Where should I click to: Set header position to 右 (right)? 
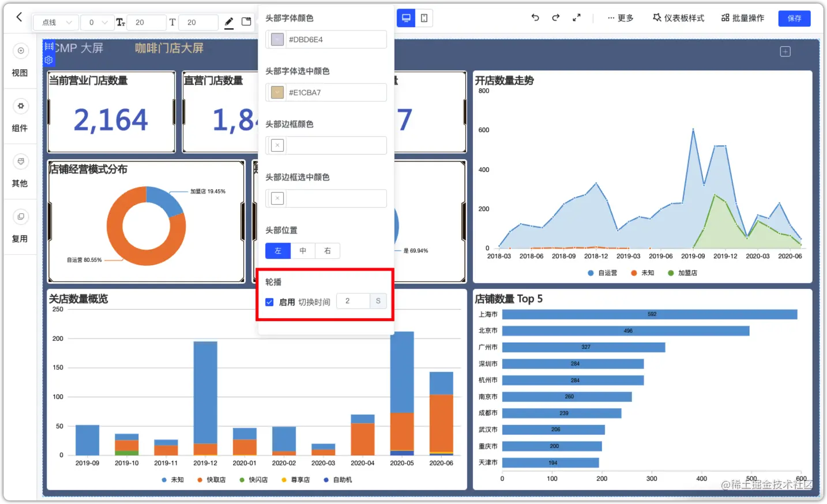(328, 251)
